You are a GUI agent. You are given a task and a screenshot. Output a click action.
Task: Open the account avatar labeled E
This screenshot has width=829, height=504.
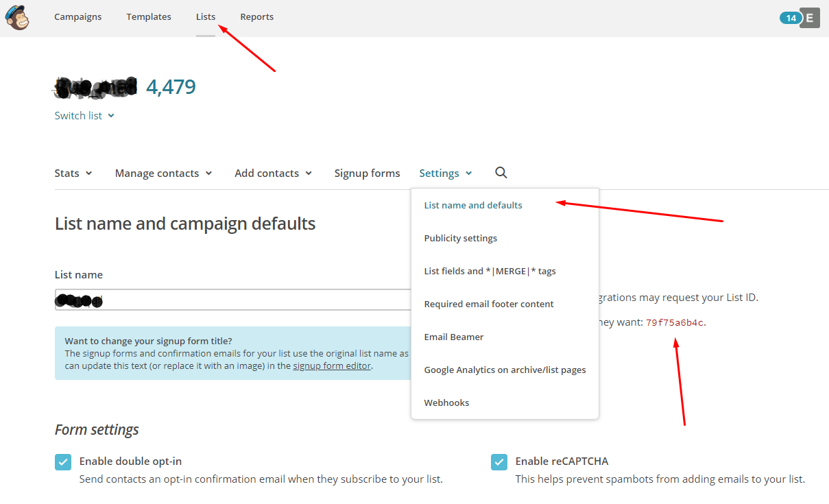click(x=810, y=18)
